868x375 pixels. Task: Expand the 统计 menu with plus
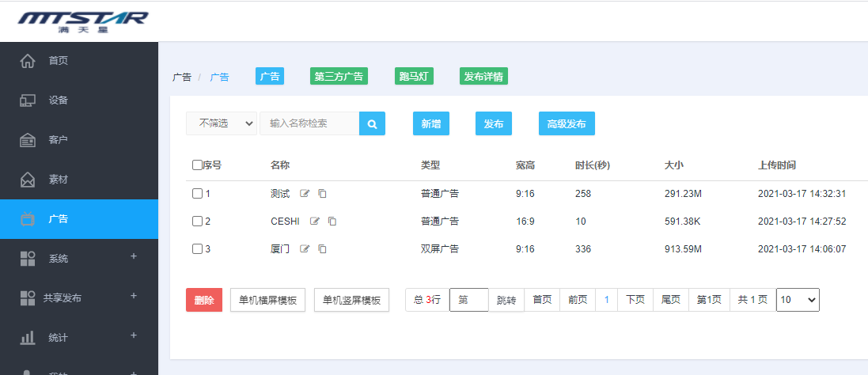[134, 335]
